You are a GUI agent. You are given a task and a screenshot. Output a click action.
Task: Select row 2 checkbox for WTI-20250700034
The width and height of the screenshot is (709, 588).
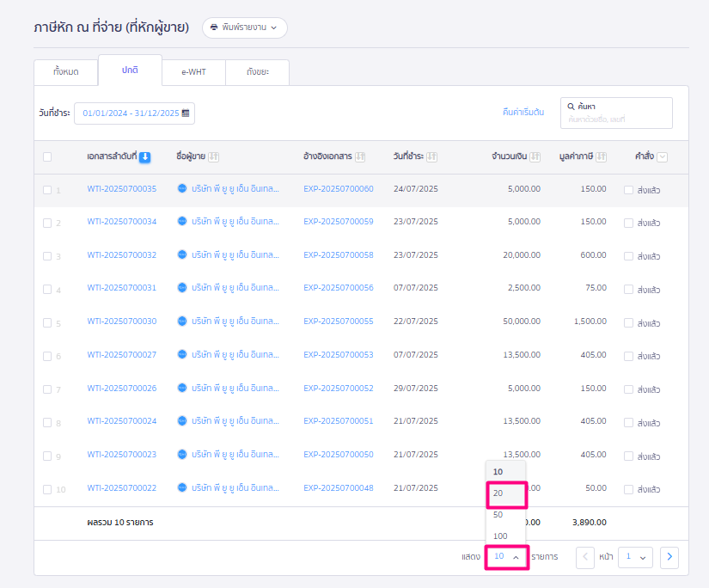(47, 223)
